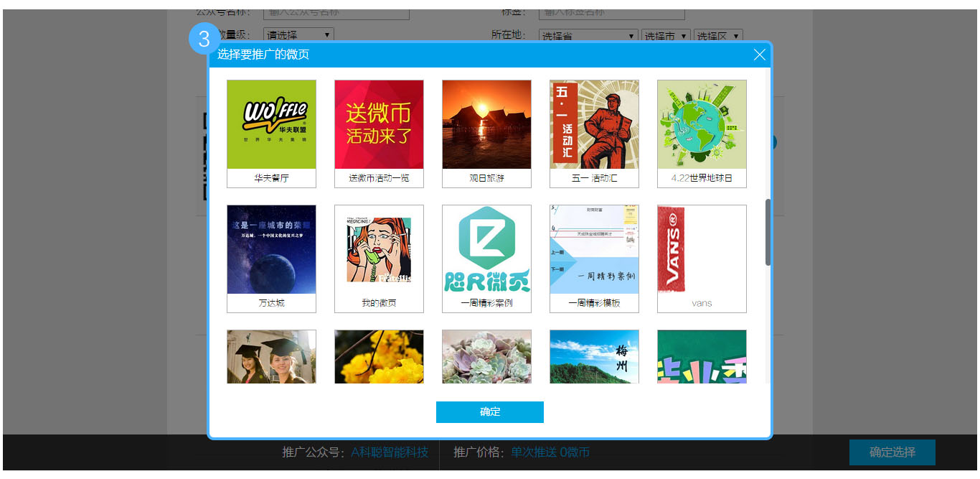The image size is (980, 479).
Task: Select the graduates photo thumbnail
Action: pyautogui.click(x=271, y=357)
